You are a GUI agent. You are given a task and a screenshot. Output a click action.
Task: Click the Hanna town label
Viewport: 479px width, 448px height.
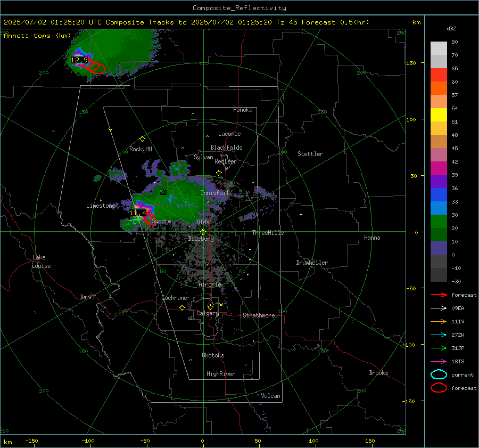pos(372,238)
